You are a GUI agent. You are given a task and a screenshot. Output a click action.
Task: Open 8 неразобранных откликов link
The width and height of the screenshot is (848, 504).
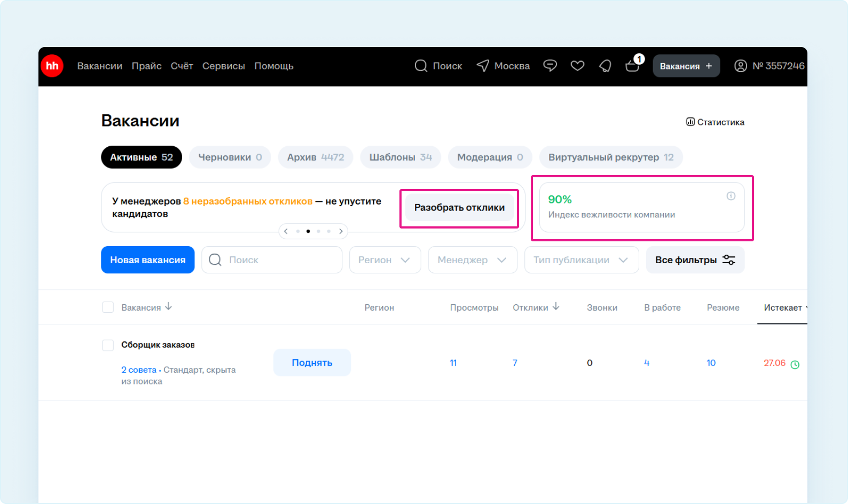tap(248, 201)
